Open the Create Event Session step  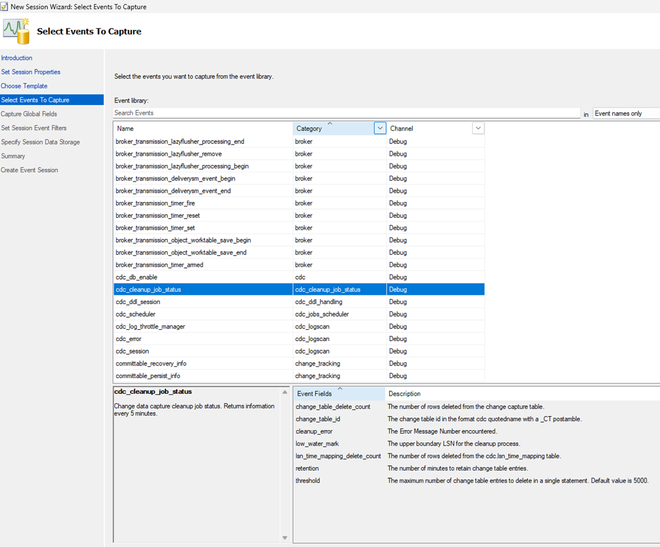[x=29, y=170]
